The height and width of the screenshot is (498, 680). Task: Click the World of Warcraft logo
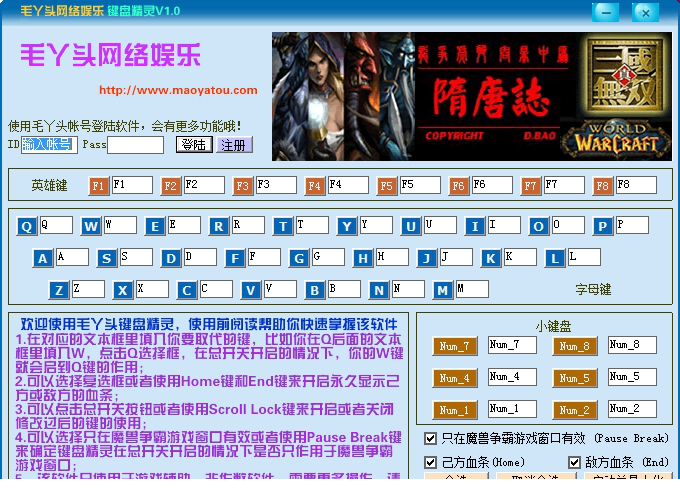pos(616,140)
